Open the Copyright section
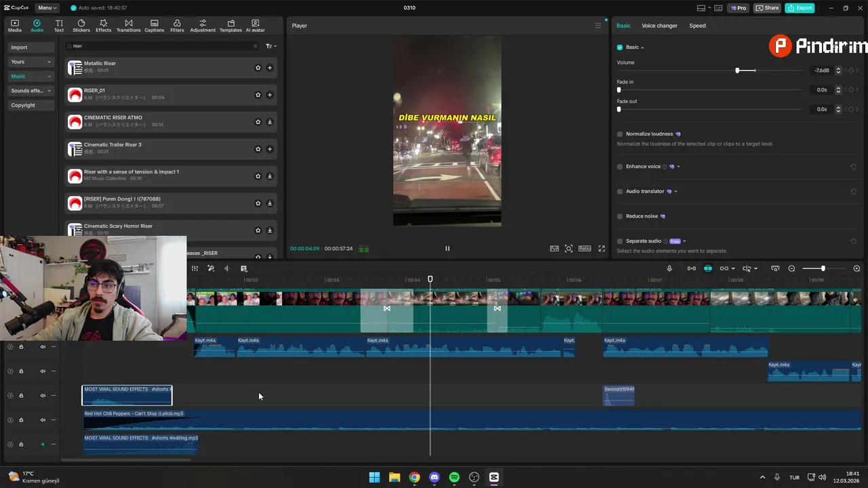The image size is (868, 488). 31,105
